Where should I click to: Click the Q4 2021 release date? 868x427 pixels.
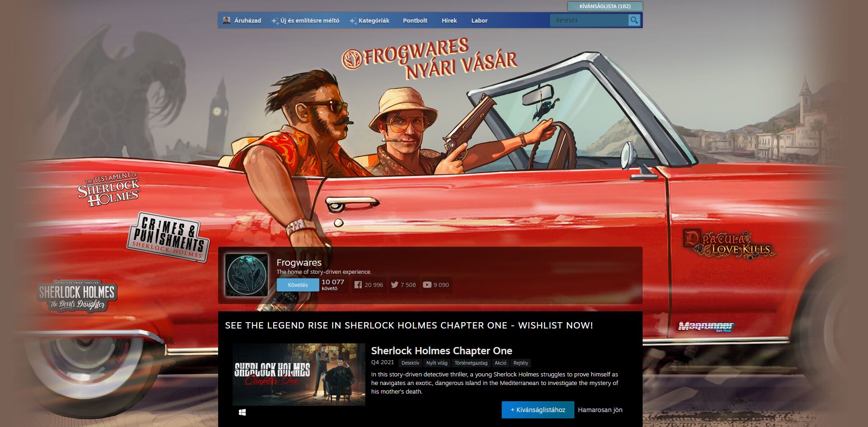[383, 362]
